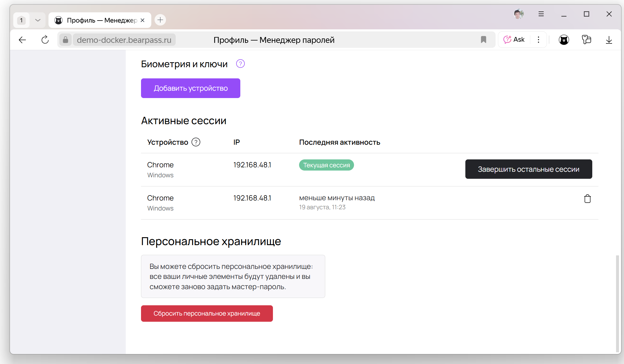This screenshot has height=364, width=624.
Task: Click Завершить остальные сессии button
Action: (528, 169)
